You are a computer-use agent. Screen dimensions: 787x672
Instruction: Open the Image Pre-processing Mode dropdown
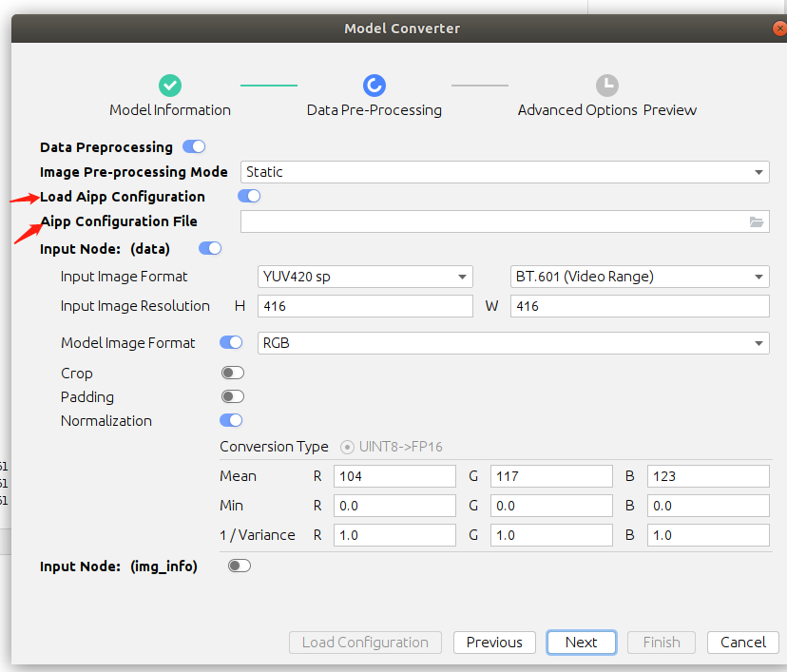pos(504,172)
